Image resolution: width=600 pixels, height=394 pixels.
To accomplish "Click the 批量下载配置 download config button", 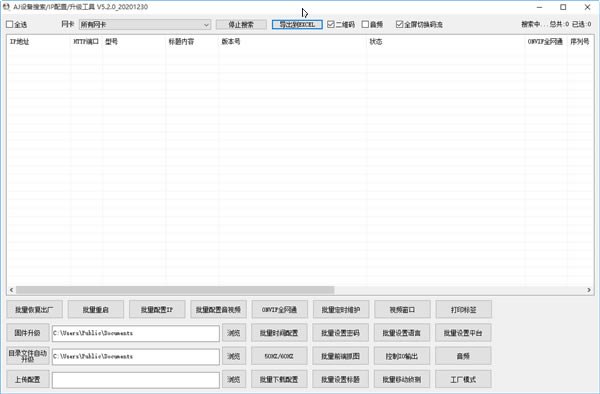I will tap(279, 379).
